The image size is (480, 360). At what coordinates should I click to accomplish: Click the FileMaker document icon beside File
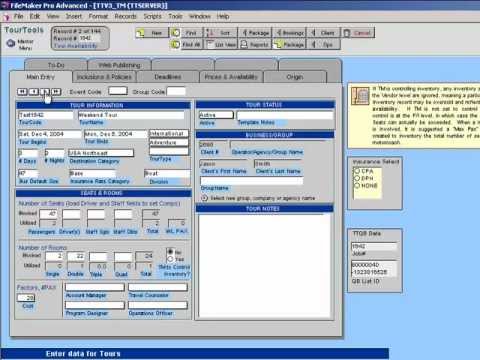6,16
